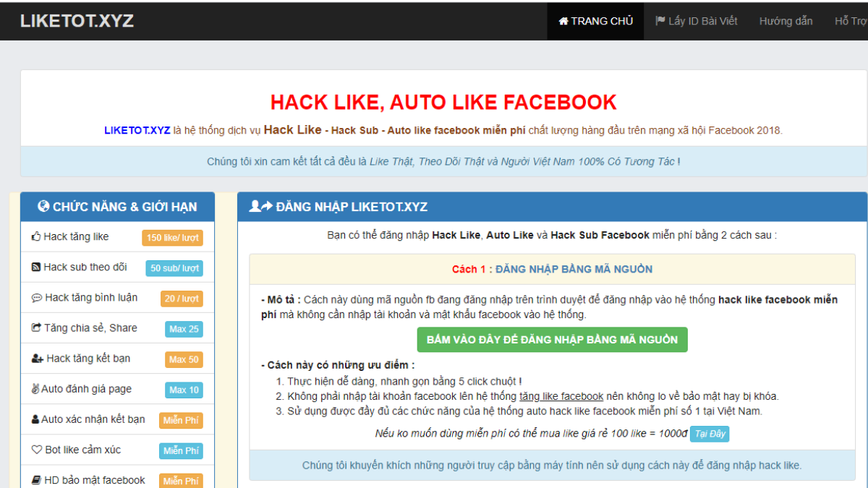The height and width of the screenshot is (488, 868).
Task: Click the LIKETOT.XYZ site logo
Action: tap(77, 21)
